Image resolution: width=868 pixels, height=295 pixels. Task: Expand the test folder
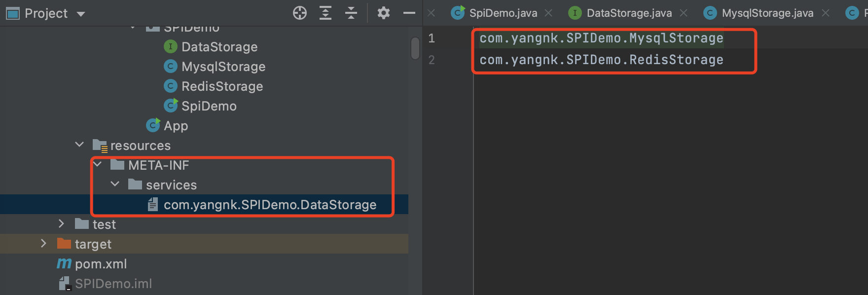coord(61,224)
